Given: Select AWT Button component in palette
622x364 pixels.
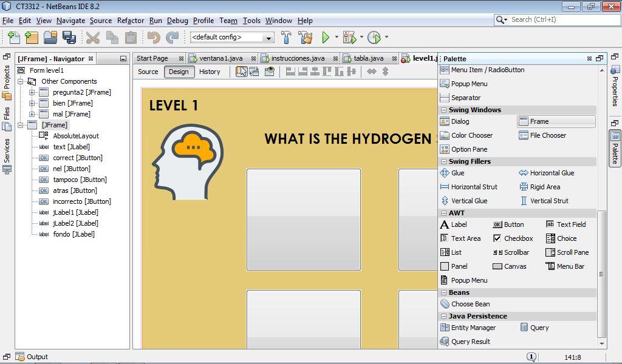Looking at the screenshot, I should pyautogui.click(x=508, y=224).
